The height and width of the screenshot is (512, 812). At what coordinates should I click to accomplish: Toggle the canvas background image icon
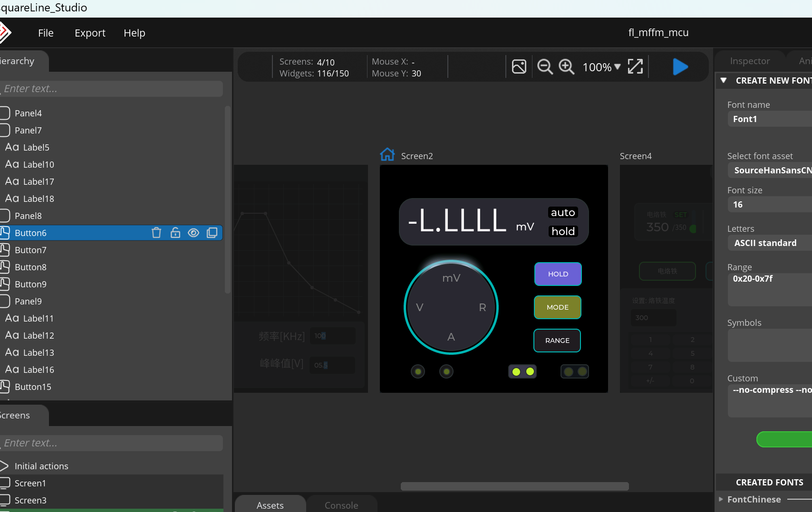(x=519, y=66)
